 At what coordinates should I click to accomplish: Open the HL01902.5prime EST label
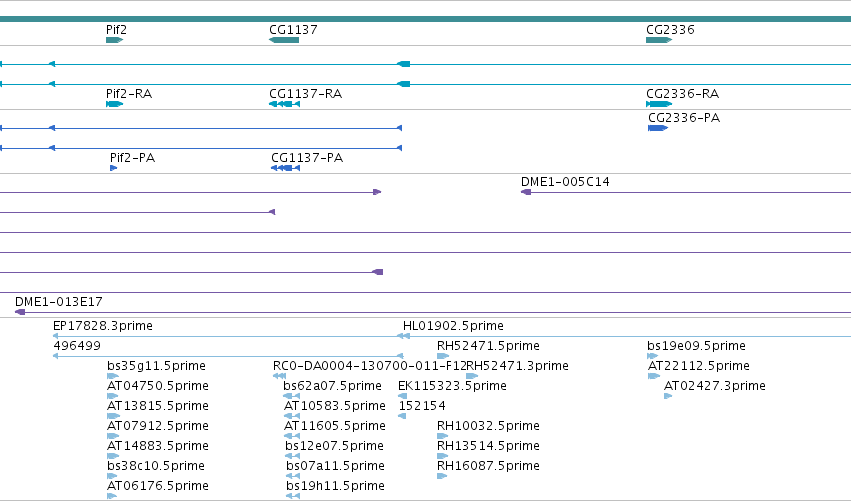pos(453,326)
